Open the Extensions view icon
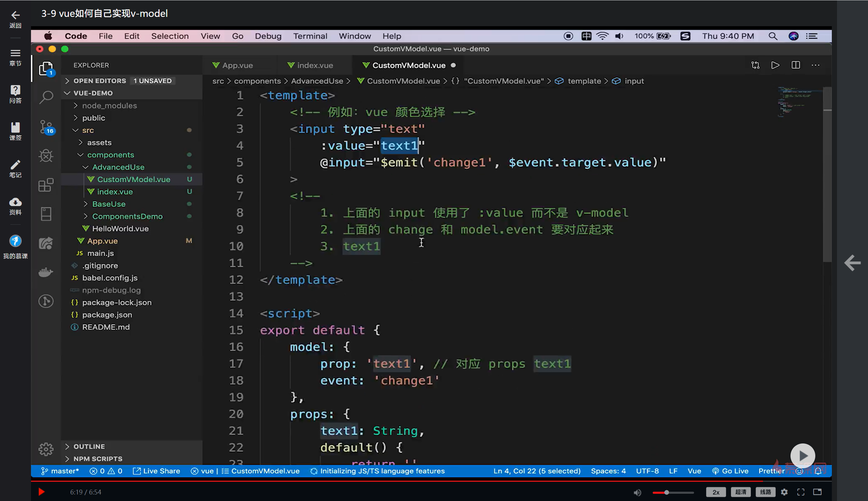868x501 pixels. [x=46, y=185]
